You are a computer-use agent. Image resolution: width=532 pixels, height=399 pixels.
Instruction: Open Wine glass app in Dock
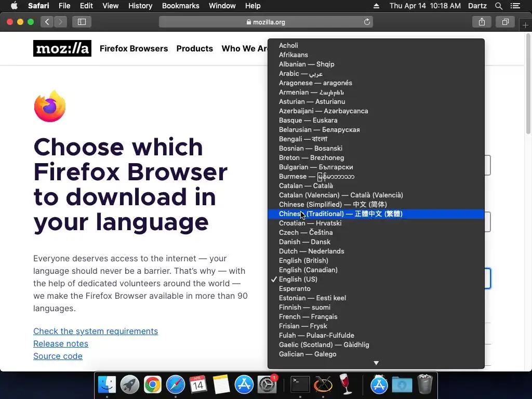pos(346,385)
